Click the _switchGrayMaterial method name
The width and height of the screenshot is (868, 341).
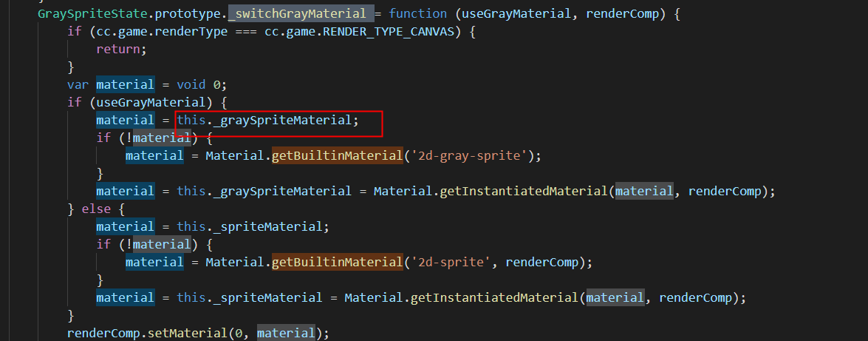(300, 13)
